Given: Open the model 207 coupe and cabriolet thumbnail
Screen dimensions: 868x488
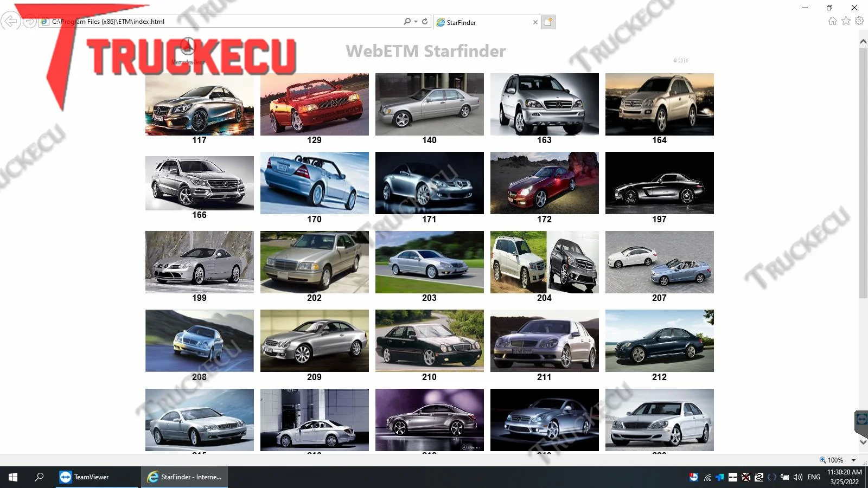Looking at the screenshot, I should [660, 262].
